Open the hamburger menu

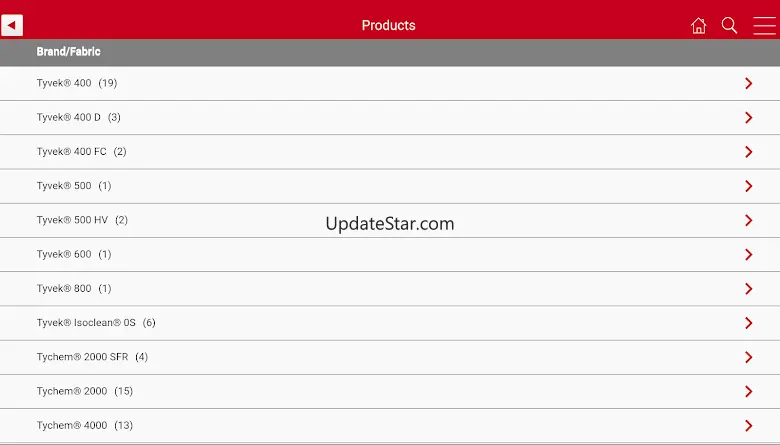pyautogui.click(x=764, y=25)
